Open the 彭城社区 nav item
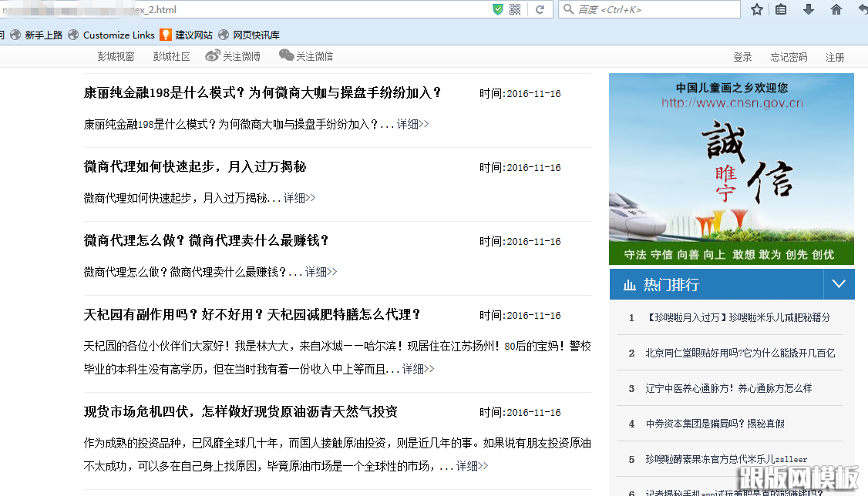Screen dimensions: 868x496 171,56
